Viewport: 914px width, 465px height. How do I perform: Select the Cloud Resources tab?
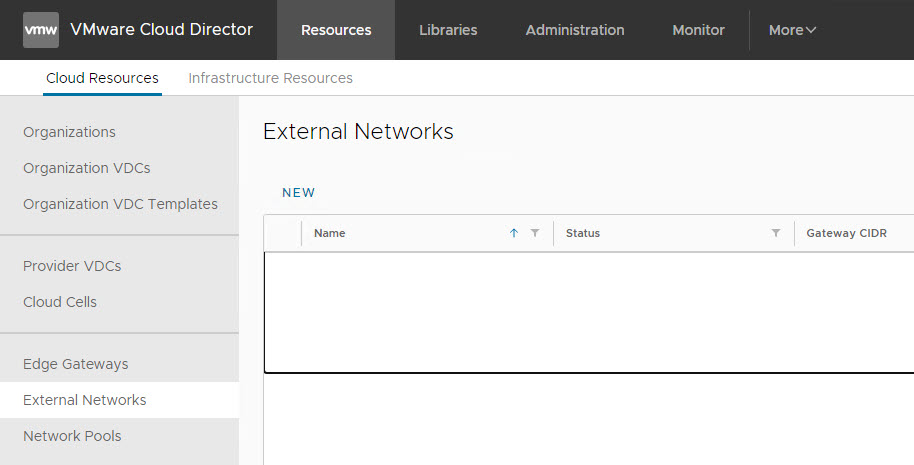(102, 78)
